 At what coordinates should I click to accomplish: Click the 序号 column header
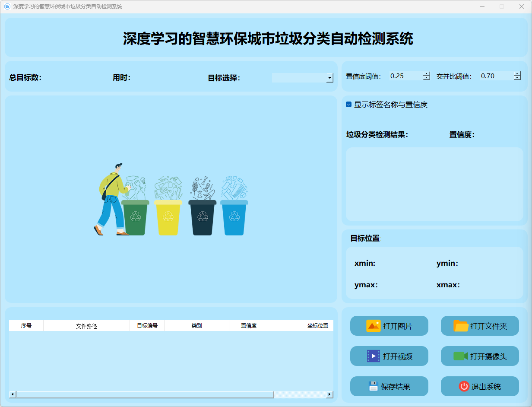click(x=26, y=326)
